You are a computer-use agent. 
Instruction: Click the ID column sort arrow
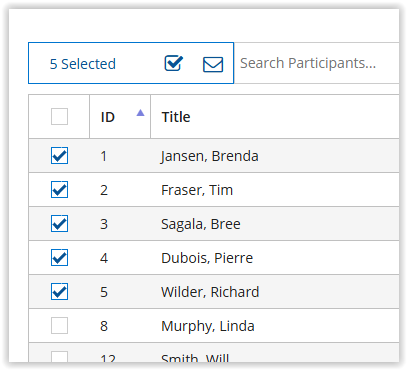point(140,113)
